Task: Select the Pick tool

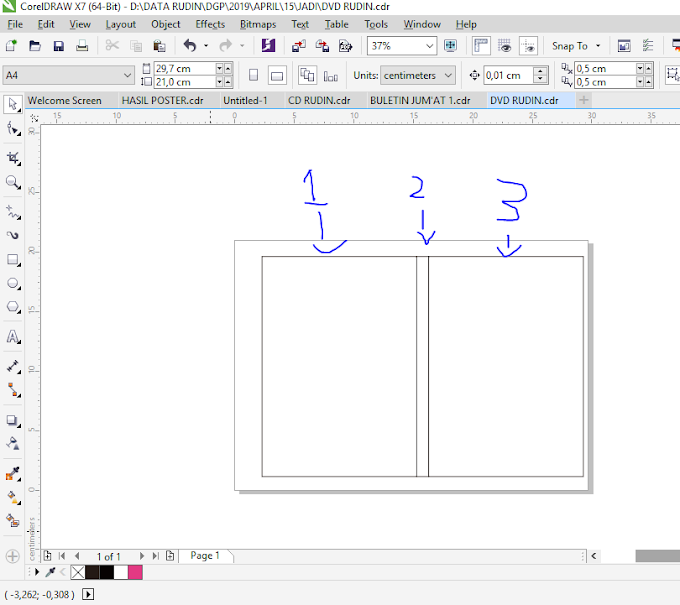Action: coord(13,105)
